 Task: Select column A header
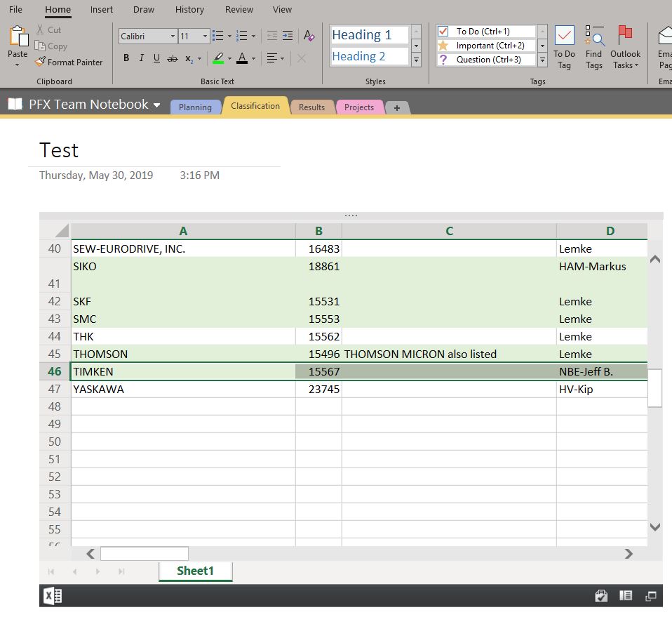tap(183, 231)
